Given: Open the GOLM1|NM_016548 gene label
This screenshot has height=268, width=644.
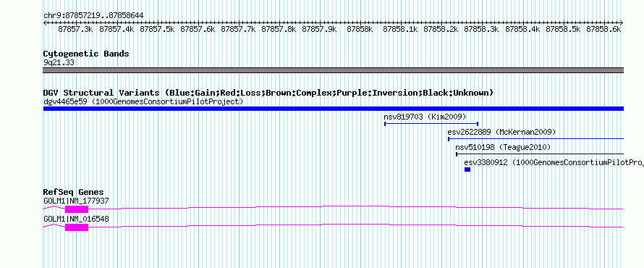Looking at the screenshot, I should 76,219.
